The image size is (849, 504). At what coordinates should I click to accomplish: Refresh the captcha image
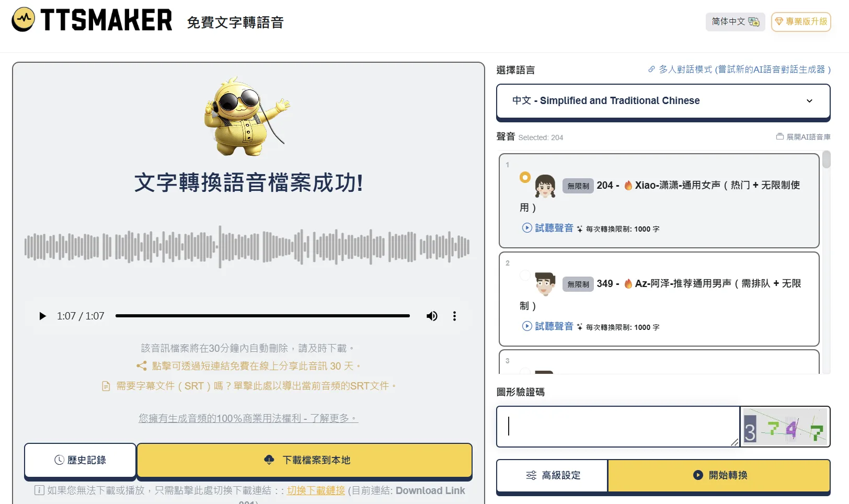coord(785,427)
